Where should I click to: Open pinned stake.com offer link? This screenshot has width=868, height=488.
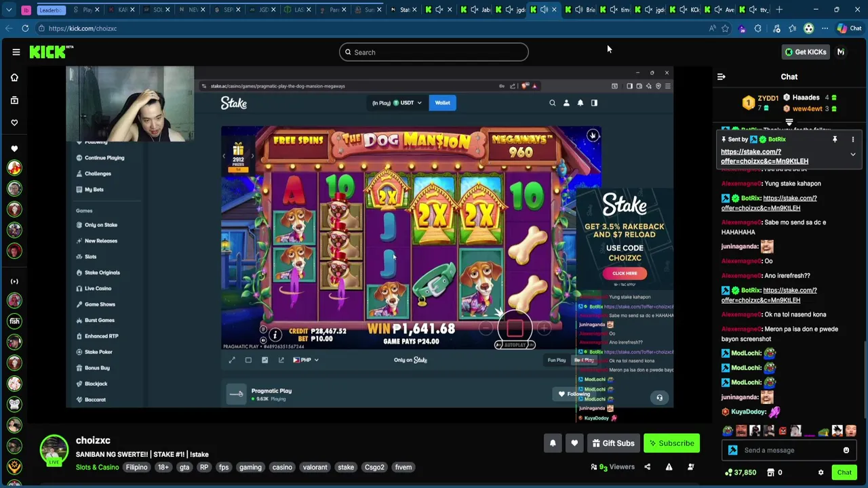[764, 157]
